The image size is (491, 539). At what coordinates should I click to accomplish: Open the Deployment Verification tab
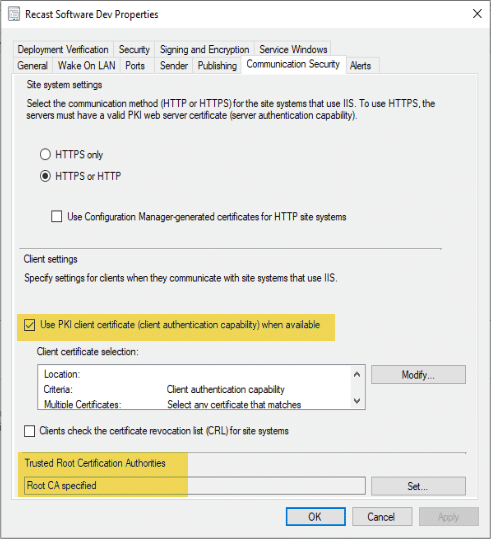63,50
